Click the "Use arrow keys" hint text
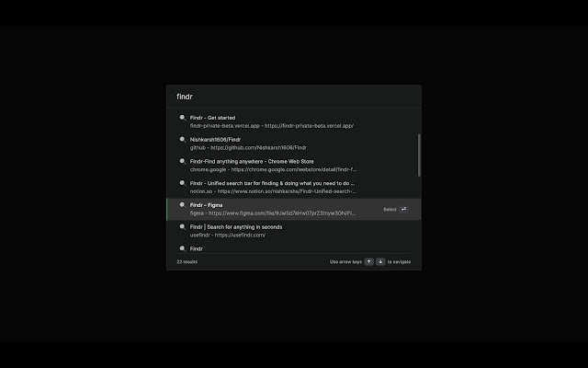 345,261
